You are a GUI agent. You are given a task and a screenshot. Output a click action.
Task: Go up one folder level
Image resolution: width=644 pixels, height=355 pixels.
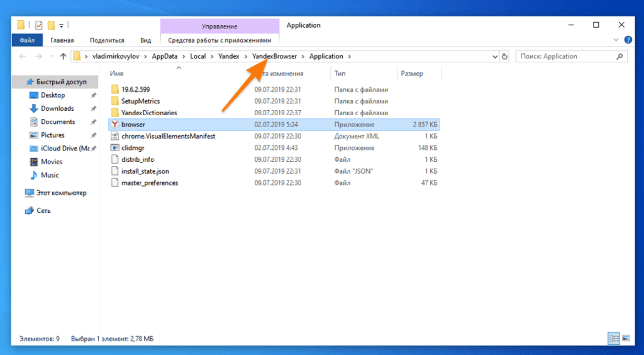(63, 56)
